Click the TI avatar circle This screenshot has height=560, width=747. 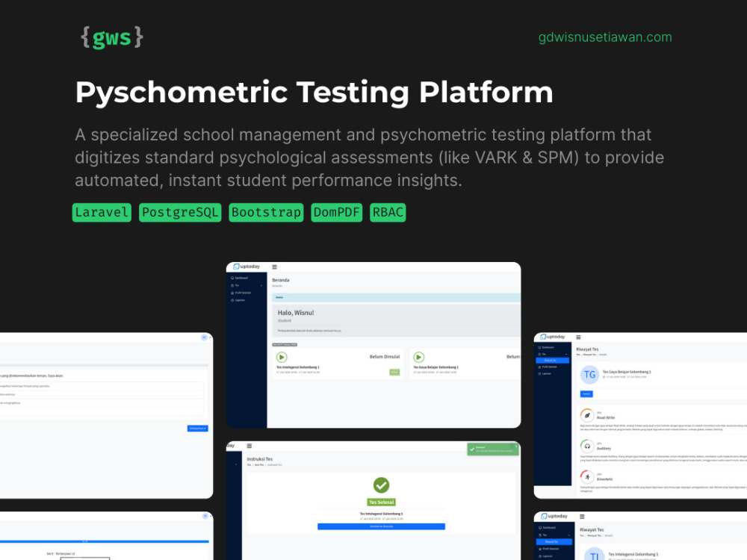(x=594, y=554)
